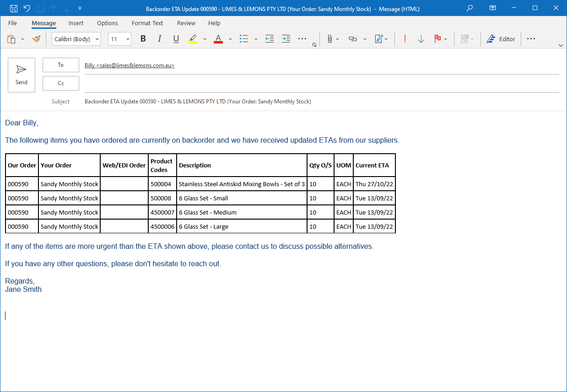This screenshot has height=392, width=567.
Task: Toggle Italic formatting
Action: pyautogui.click(x=159, y=39)
